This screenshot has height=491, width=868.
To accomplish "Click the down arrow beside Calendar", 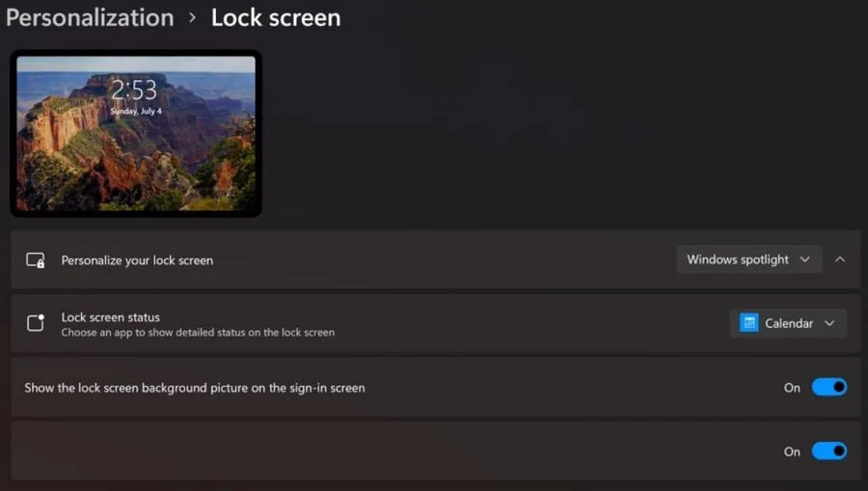I will click(x=829, y=323).
